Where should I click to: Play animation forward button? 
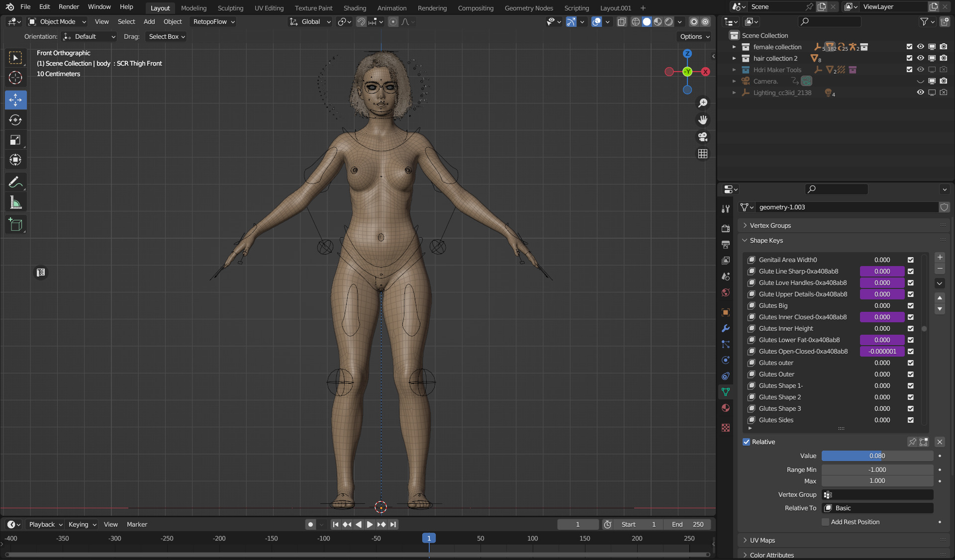click(x=370, y=525)
